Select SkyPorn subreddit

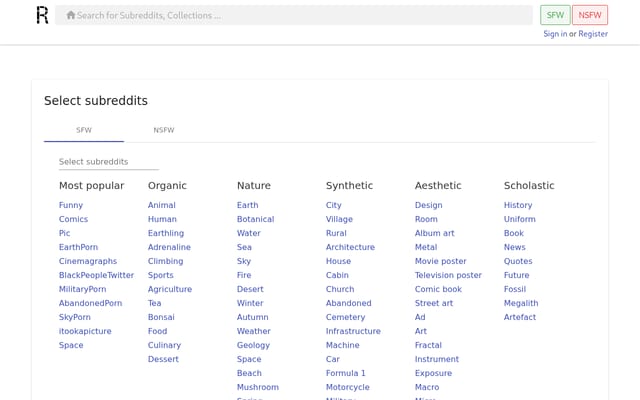click(x=75, y=317)
